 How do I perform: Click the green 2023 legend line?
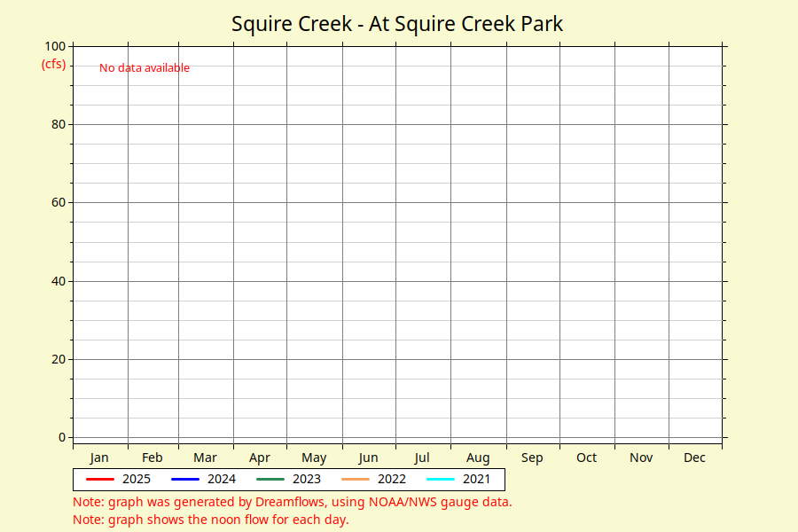coord(270,479)
